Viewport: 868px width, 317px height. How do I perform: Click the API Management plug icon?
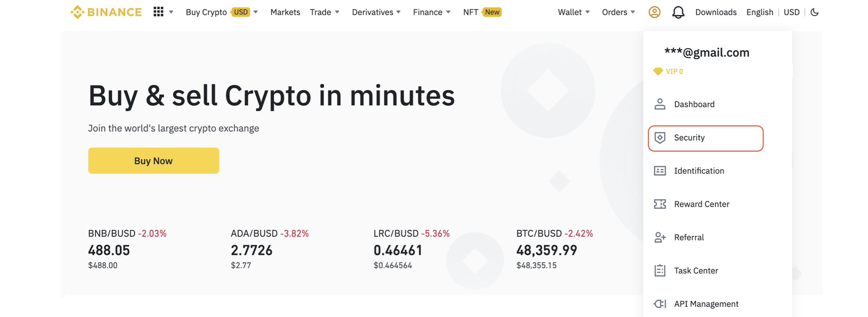click(660, 304)
